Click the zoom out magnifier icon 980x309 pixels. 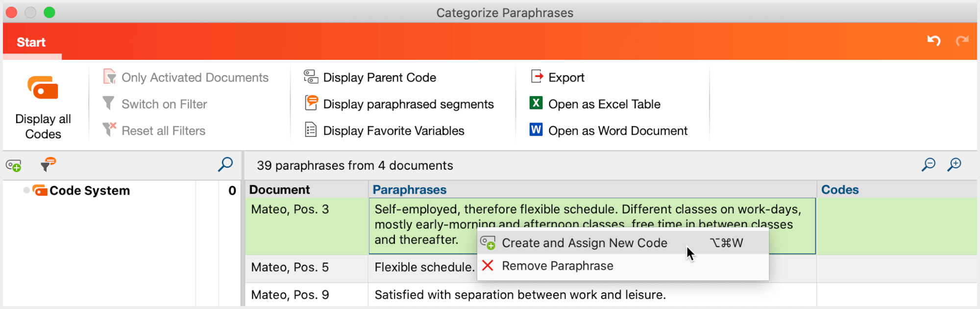click(x=929, y=164)
